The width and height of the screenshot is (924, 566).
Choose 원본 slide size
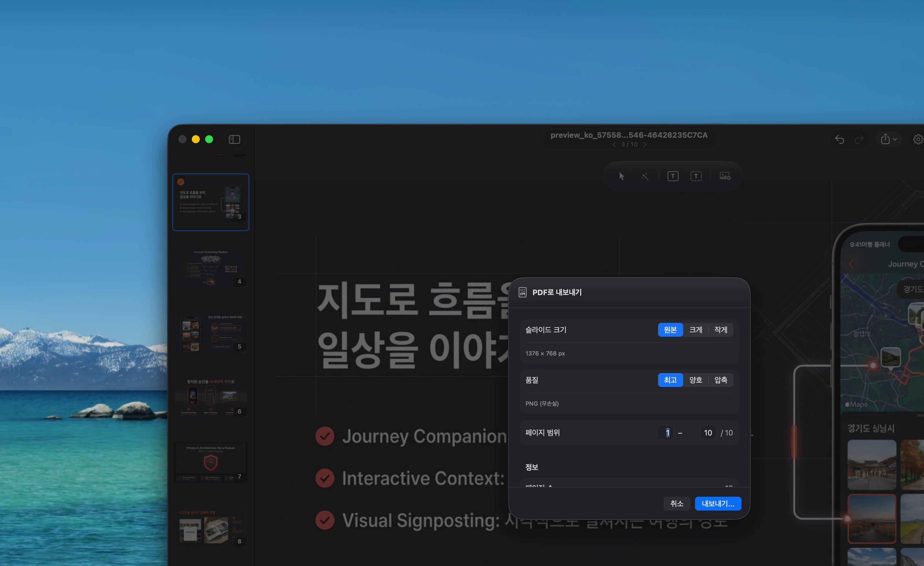tap(670, 330)
